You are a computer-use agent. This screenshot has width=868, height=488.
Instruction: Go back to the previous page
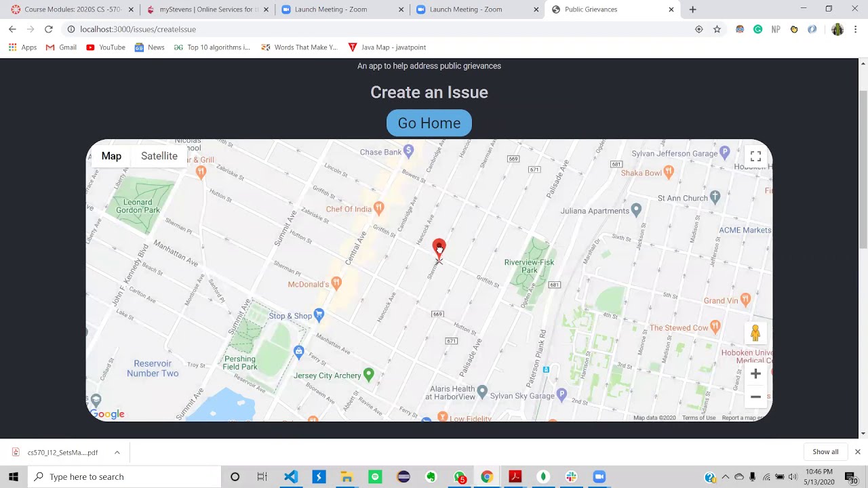(12, 29)
